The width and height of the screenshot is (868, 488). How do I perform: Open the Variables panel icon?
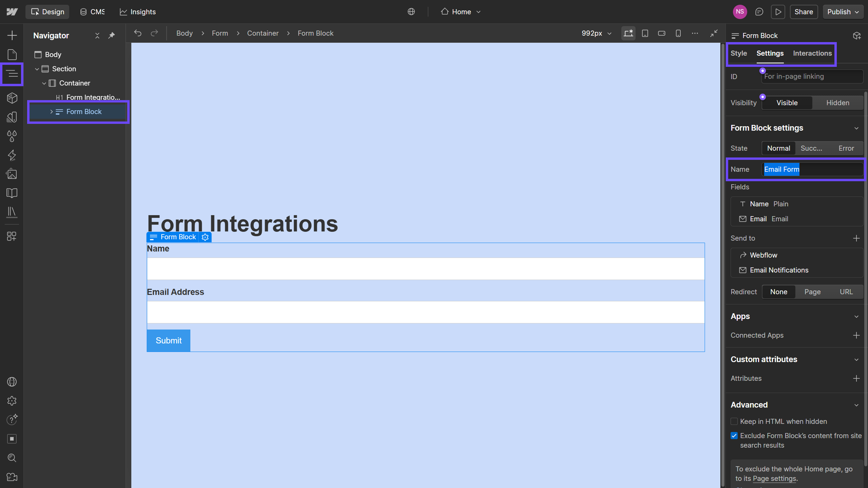[x=12, y=117]
